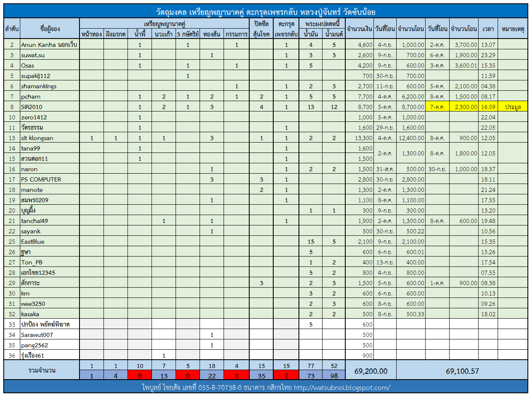This screenshot has height=397, width=532.
Task: Click the นวะเก้า sub-header
Action: (164, 34)
